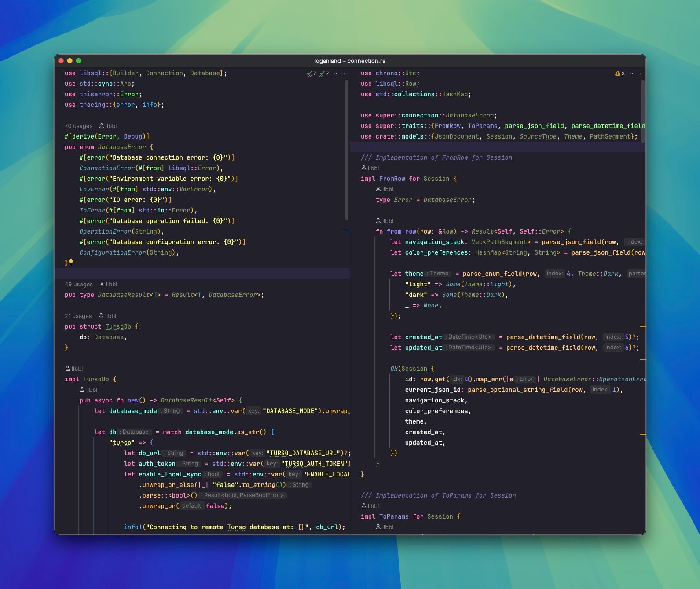Viewport: 700px width, 589px height.
Task: Click author hint above impl ToParams for Session
Action: coord(370,506)
